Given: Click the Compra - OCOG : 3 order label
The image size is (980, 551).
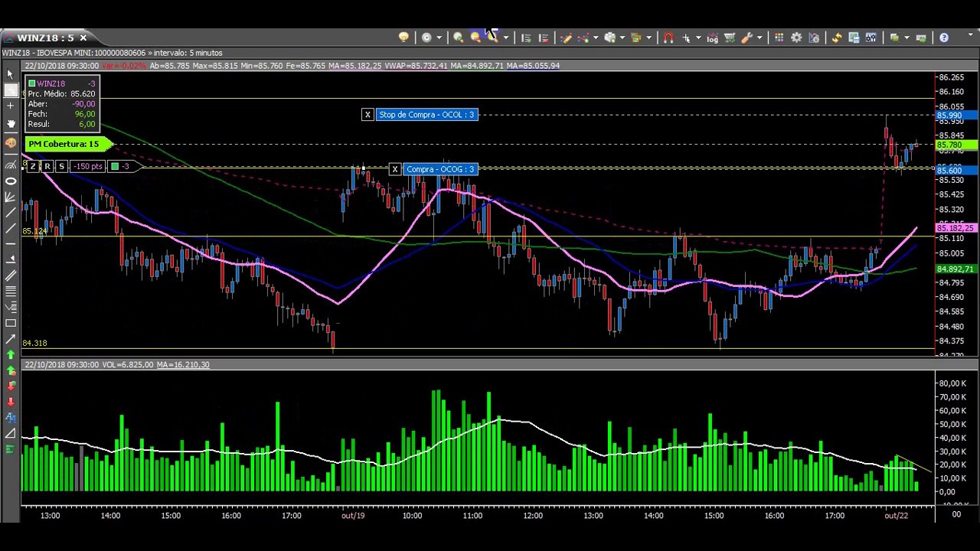Looking at the screenshot, I should point(440,169).
